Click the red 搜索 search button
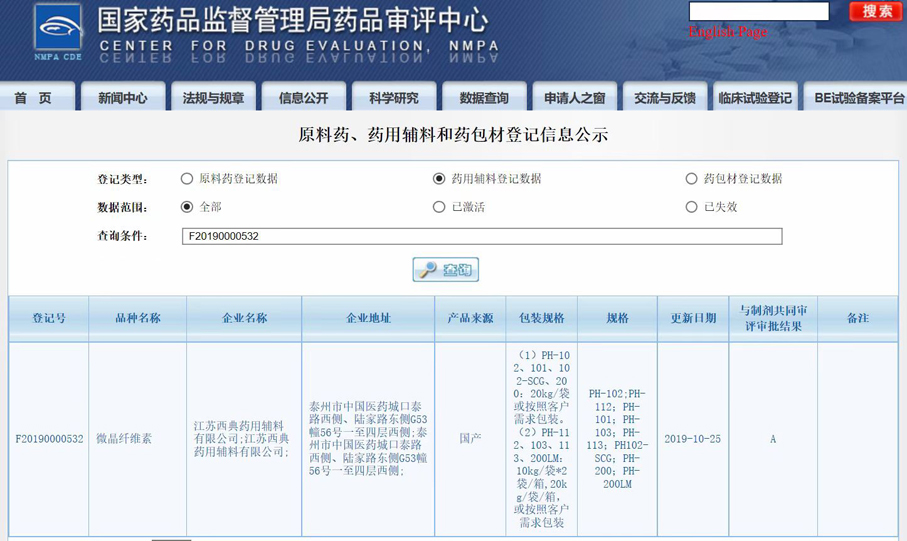The height and width of the screenshot is (541, 907). point(876,11)
